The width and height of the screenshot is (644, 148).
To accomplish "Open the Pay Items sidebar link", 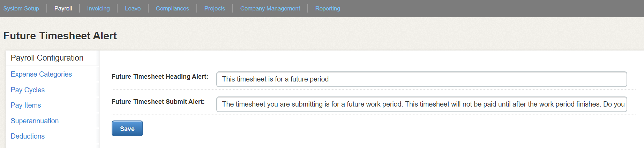I will 26,105.
